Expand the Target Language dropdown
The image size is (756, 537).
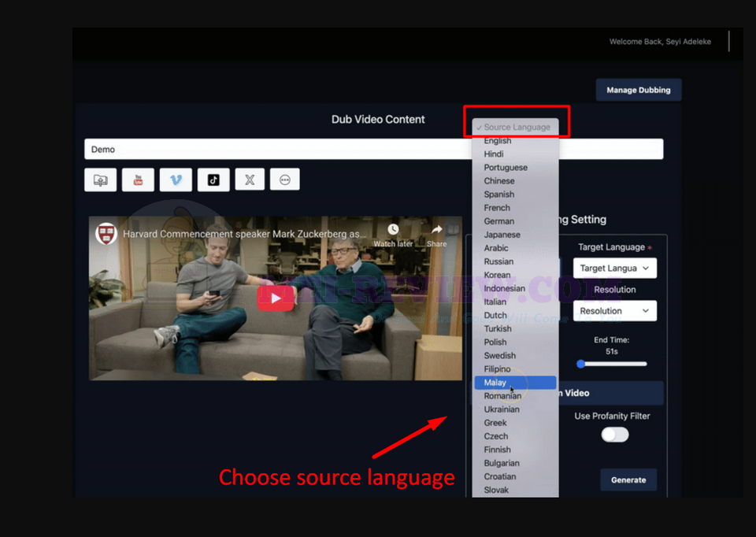tap(615, 268)
